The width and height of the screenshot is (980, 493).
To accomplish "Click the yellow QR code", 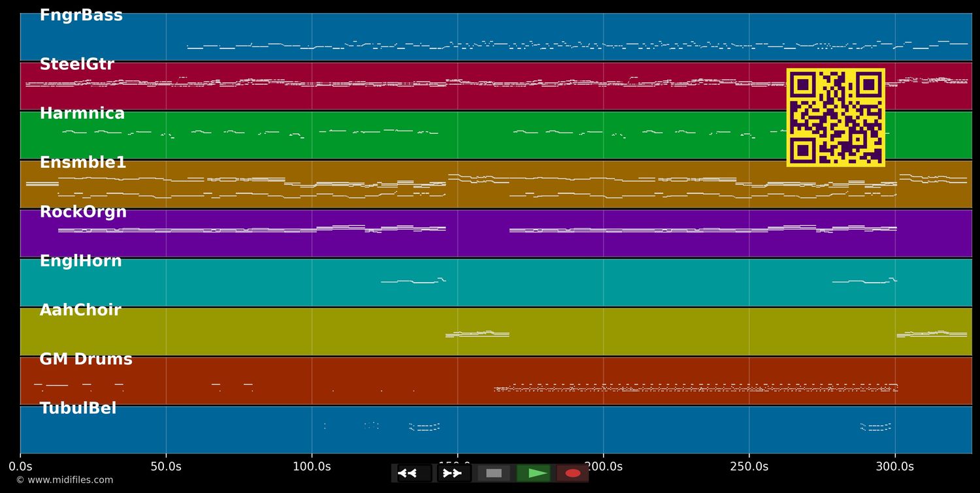I will pyautogui.click(x=836, y=118).
